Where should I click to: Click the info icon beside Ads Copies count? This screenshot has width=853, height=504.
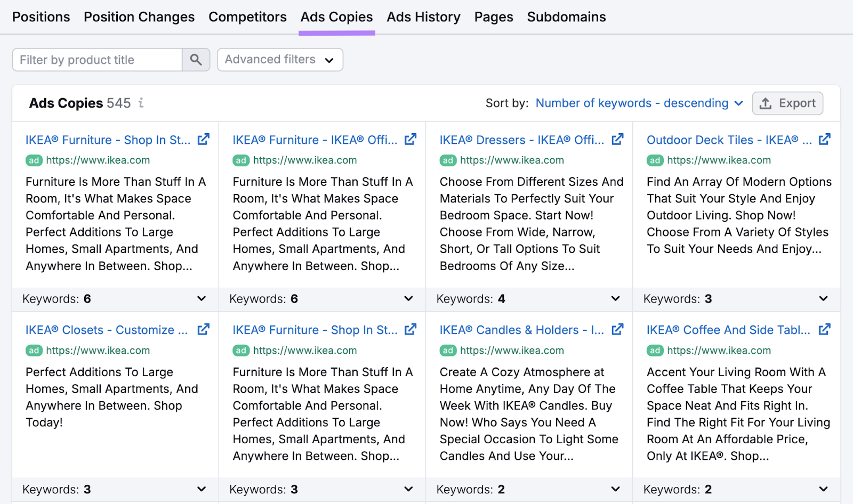(x=141, y=103)
